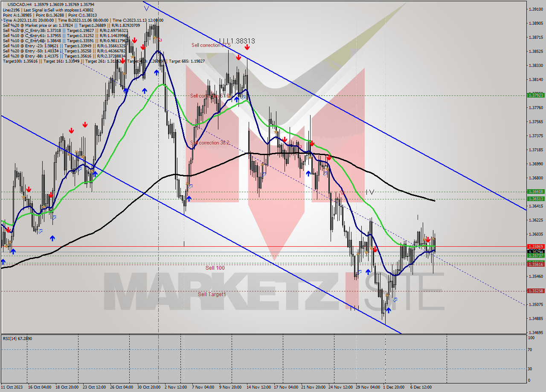The image size is (546, 392).
Task: Click the blue V wave marker at top
Action: point(146,8)
